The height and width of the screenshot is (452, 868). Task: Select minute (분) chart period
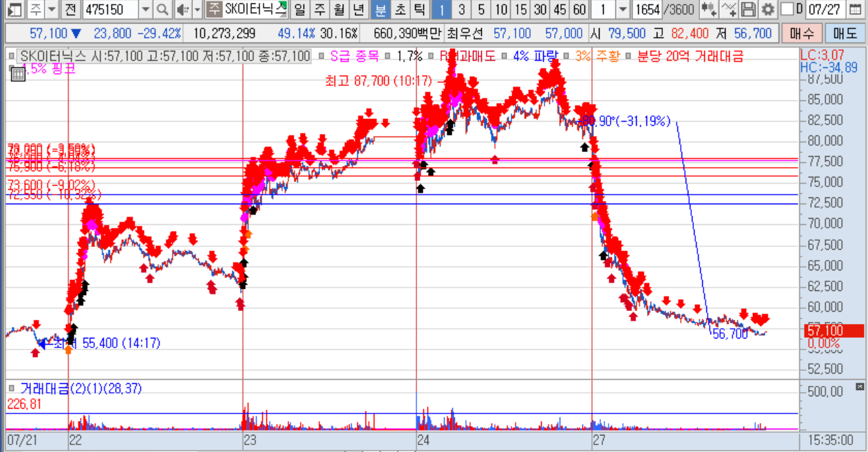(380, 10)
